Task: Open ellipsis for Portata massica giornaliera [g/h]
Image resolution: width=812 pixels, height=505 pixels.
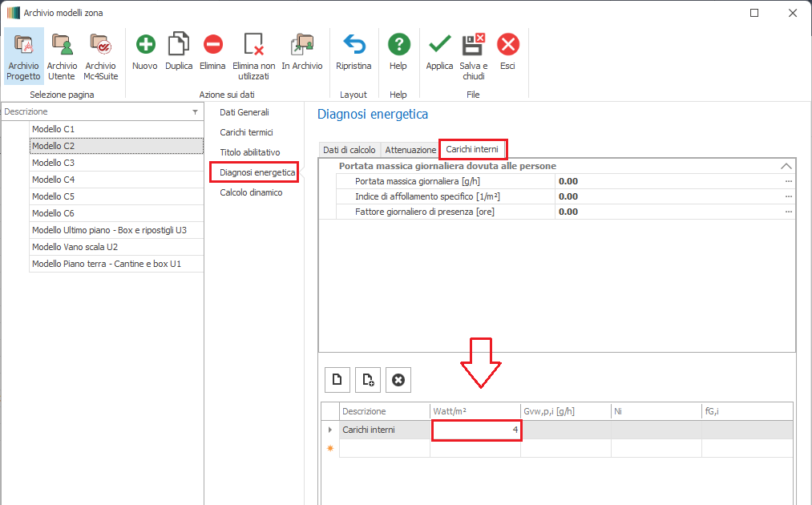Action: (x=789, y=181)
